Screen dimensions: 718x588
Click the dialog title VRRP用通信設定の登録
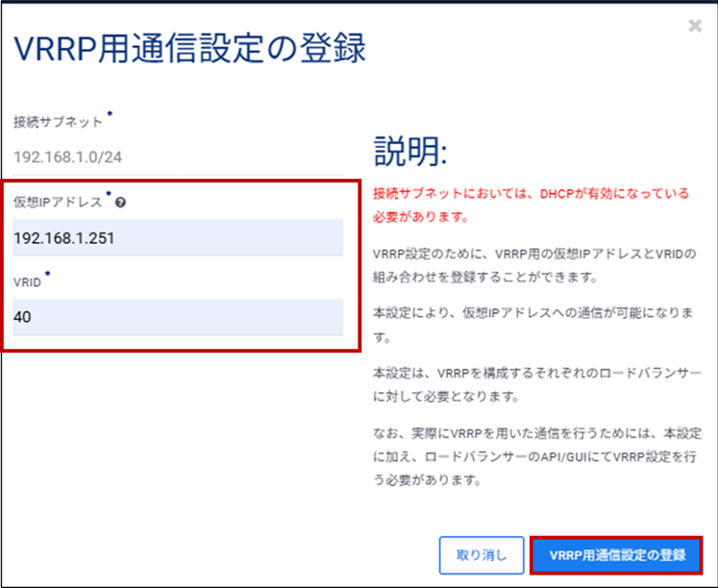187,48
